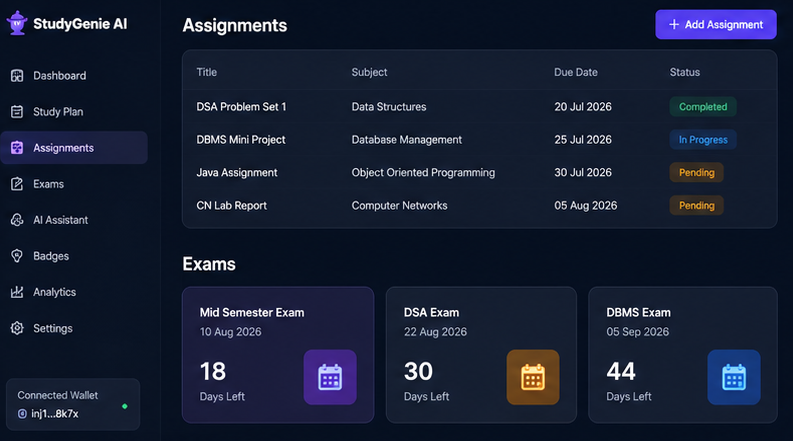Screen dimensions: 793x441
Task: Click the 05 Aug 2026 due date
Action: [x=586, y=205]
